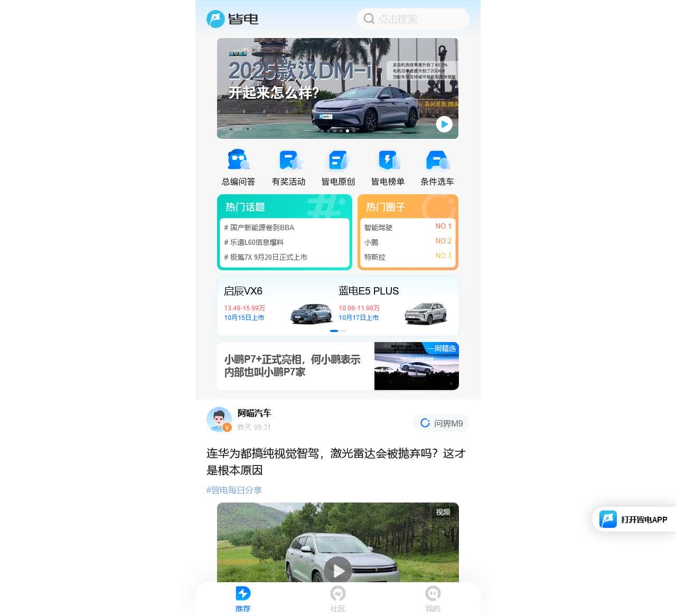The height and width of the screenshot is (616, 676).
Task: Play the 问界M9 post video
Action: pos(338,570)
